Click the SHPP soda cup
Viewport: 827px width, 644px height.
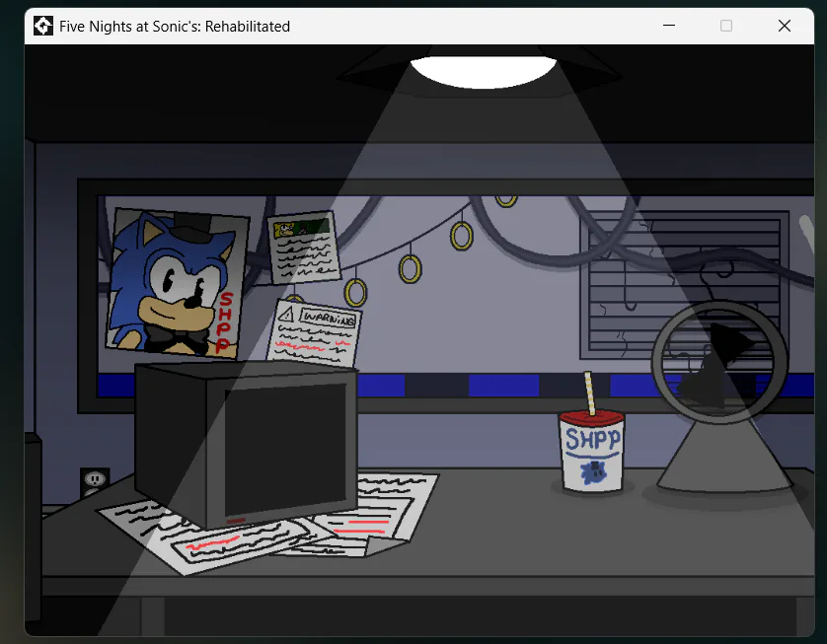click(x=591, y=452)
